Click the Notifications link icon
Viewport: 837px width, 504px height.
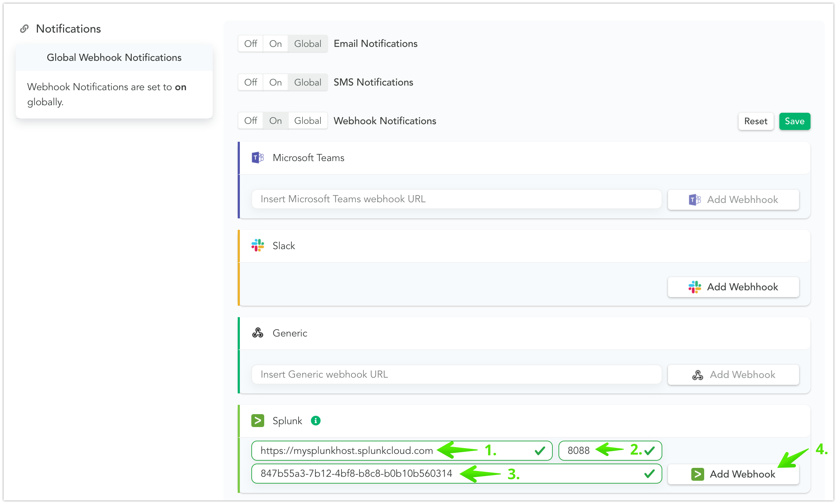24,29
